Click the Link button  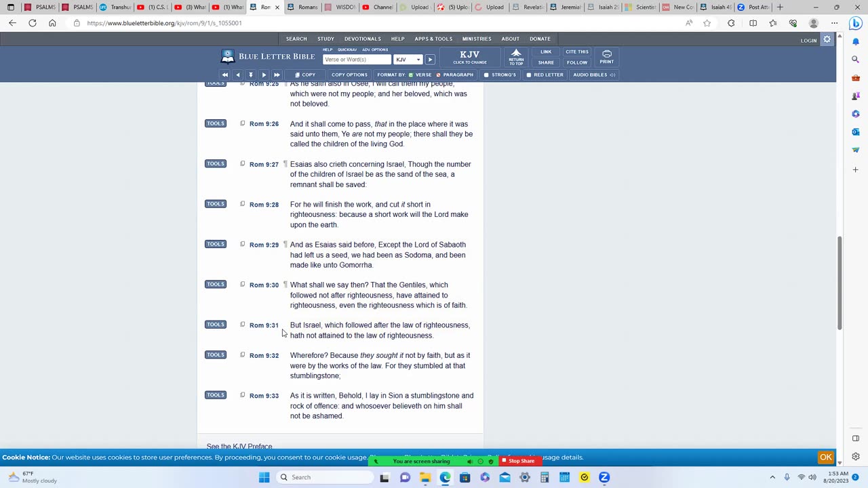coord(546,52)
